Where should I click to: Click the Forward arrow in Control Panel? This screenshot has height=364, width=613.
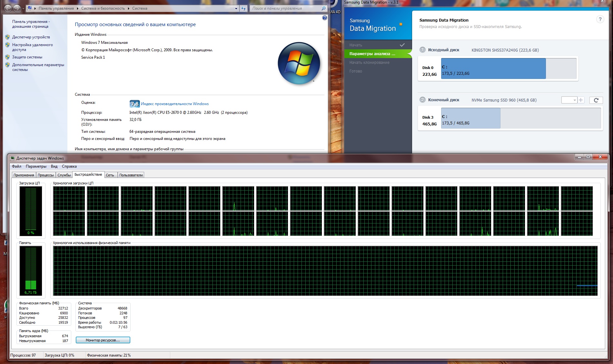click(17, 8)
